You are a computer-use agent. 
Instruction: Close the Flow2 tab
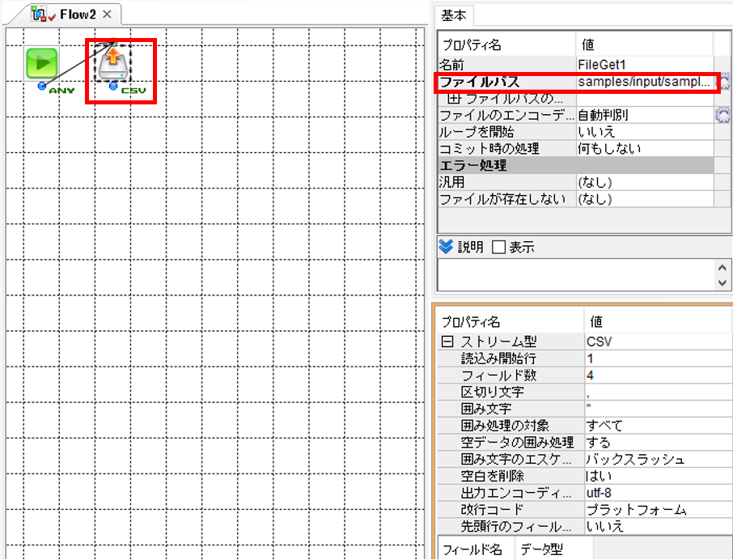[x=107, y=14]
